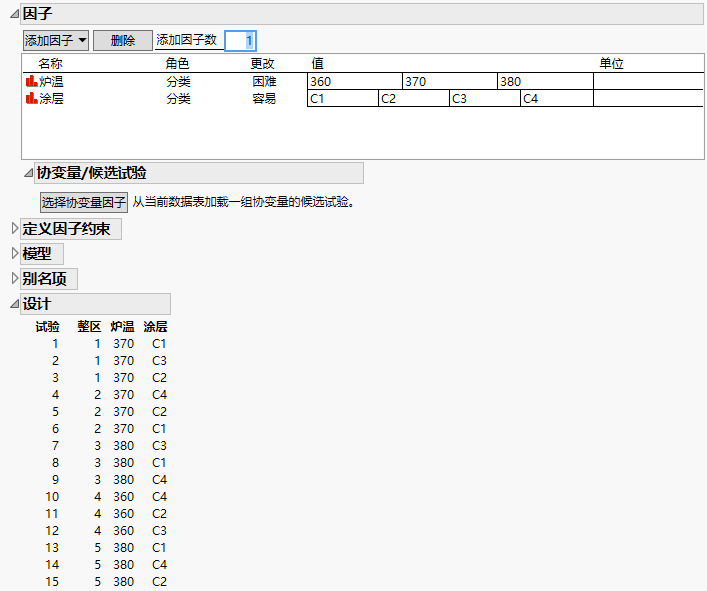Click coating C3 in run 7
Image resolution: width=707 pixels, height=591 pixels.
click(159, 445)
